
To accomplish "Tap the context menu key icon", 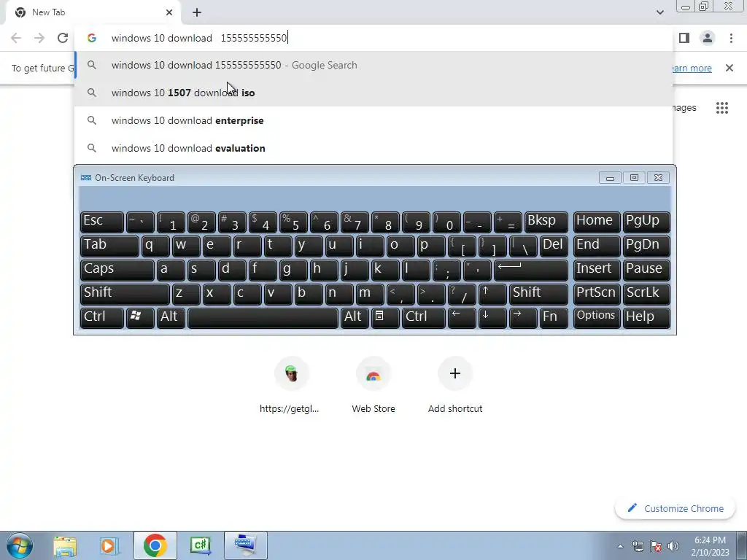I will (x=385, y=318).
